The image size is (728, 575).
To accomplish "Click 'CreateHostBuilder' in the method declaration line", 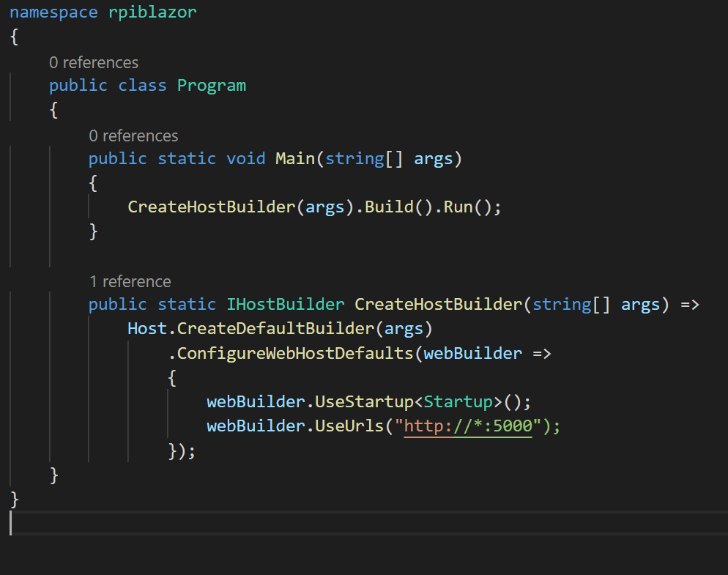I will (x=439, y=305).
